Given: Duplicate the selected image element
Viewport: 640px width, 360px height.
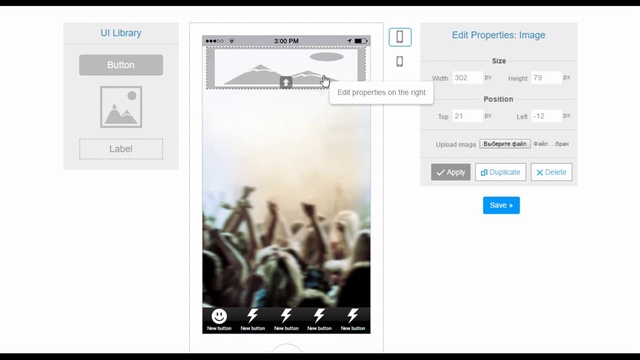Looking at the screenshot, I should pyautogui.click(x=500, y=172).
